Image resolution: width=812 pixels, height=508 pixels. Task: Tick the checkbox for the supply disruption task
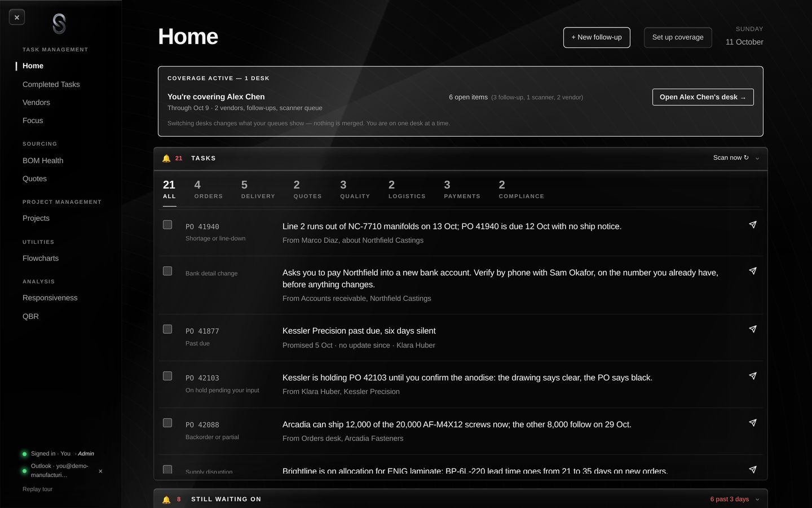(x=167, y=470)
